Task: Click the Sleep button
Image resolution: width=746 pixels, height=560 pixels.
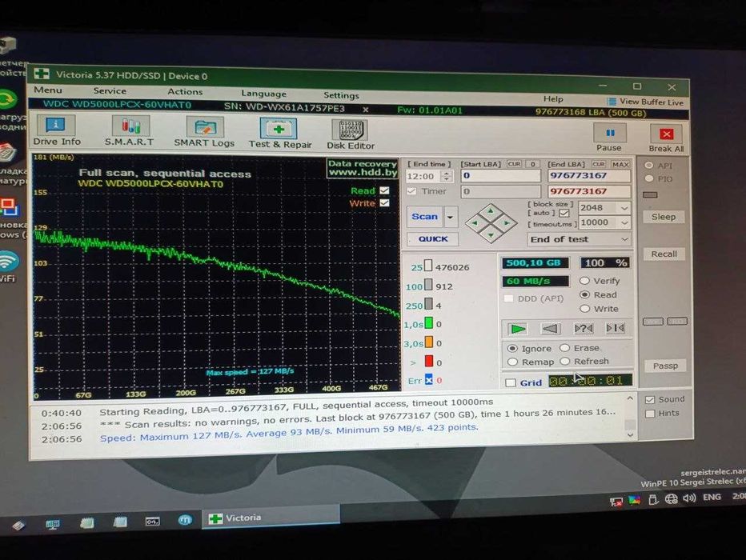Action: click(x=664, y=217)
